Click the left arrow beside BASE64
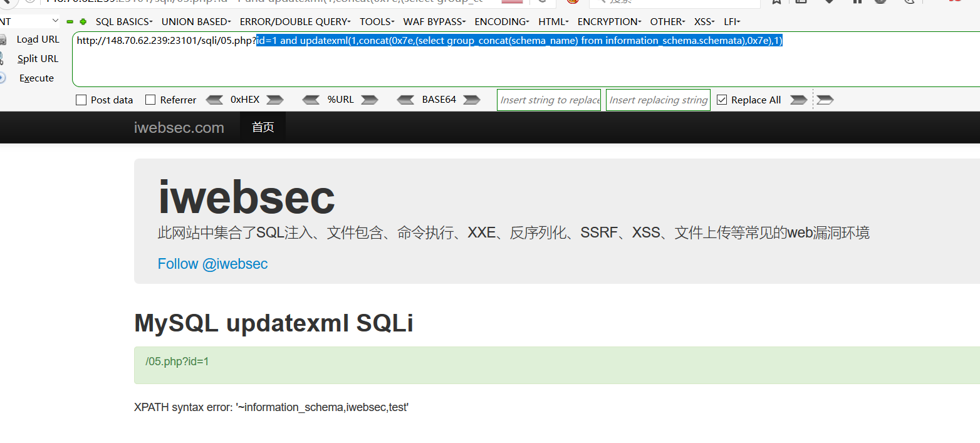Screen dimensions: 980x443 pos(406,100)
